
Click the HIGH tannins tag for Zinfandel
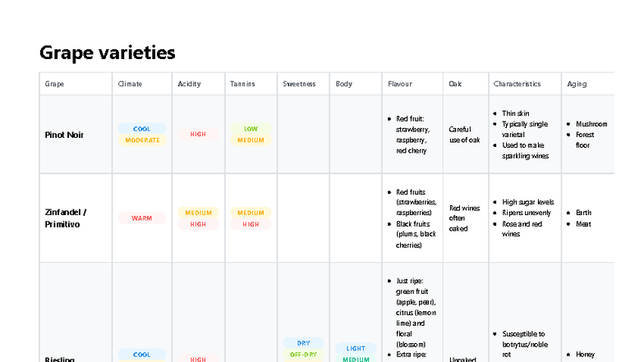251,224
